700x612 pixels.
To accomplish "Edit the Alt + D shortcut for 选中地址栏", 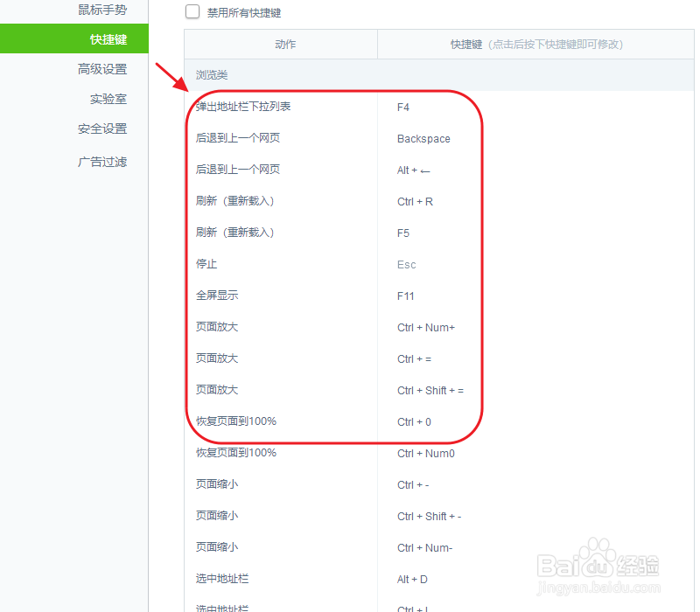I will (412, 580).
